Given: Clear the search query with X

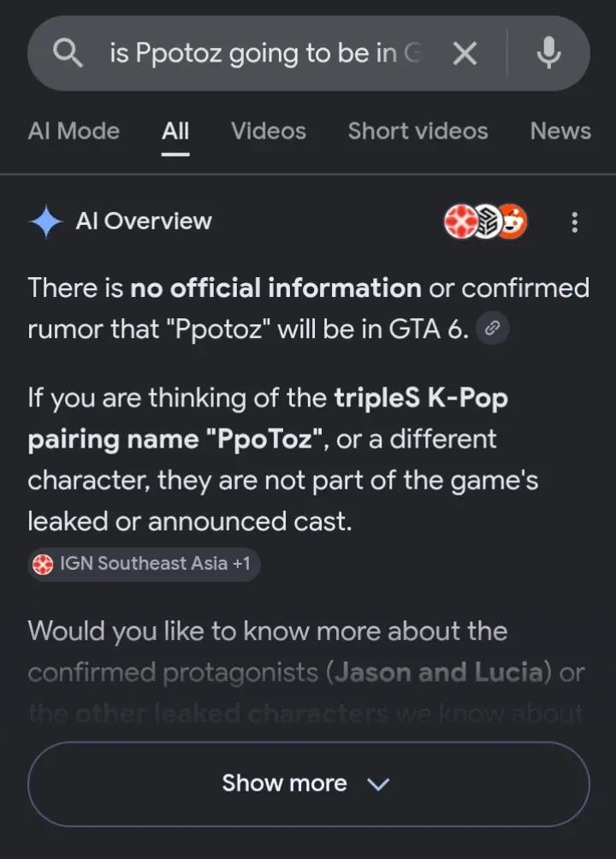Looking at the screenshot, I should pyautogui.click(x=465, y=54).
